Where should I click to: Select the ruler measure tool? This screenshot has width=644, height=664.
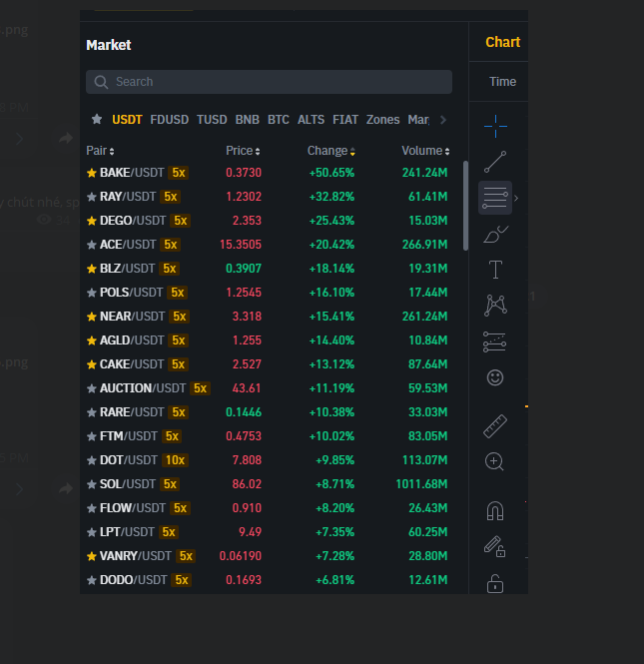[495, 426]
